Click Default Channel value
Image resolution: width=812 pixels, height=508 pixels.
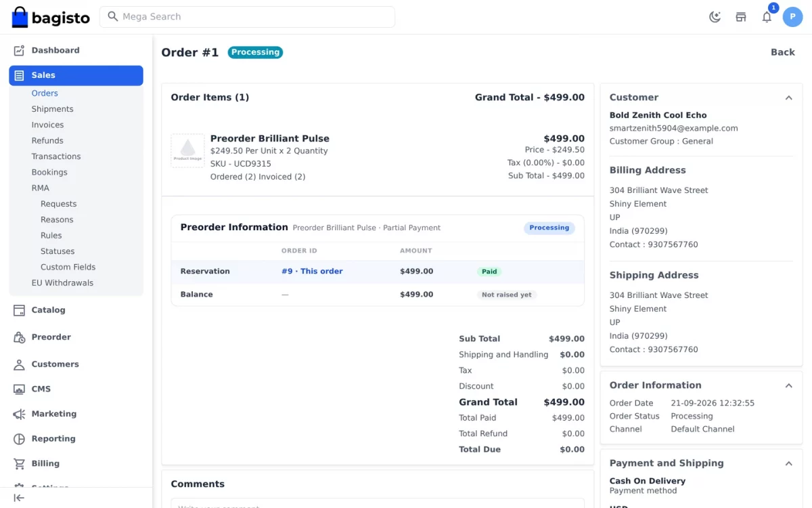702,429
